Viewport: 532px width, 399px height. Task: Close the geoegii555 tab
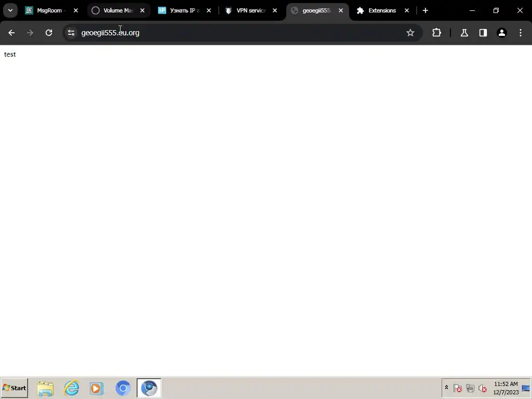pyautogui.click(x=341, y=10)
